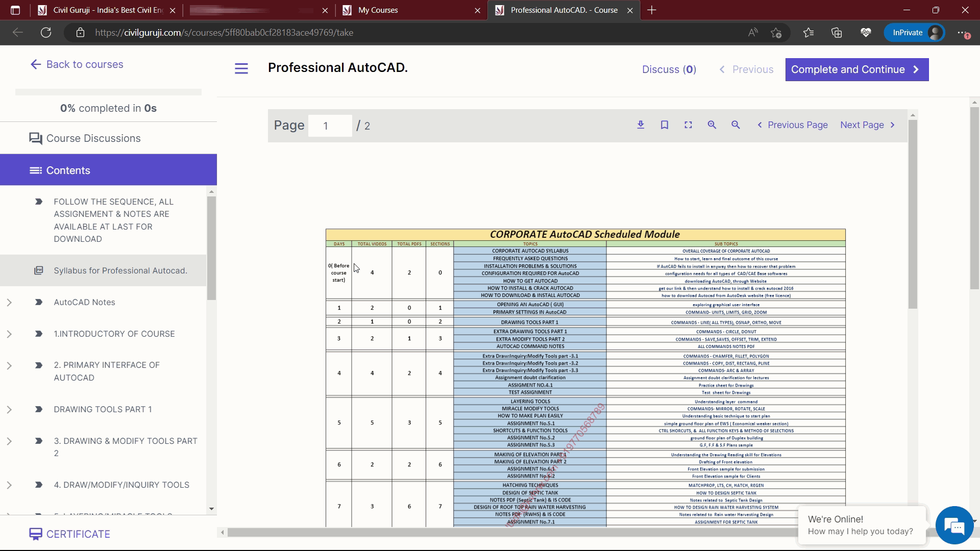Open browser Collections

[837, 33]
